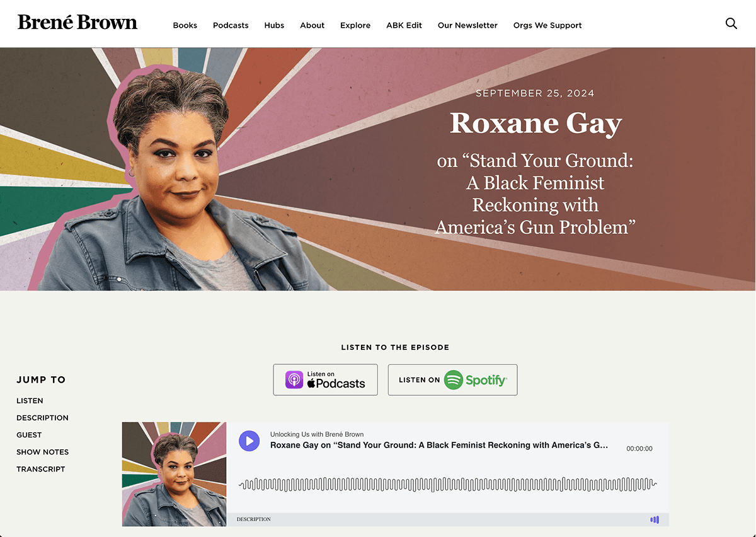The width and height of the screenshot is (756, 537).
Task: Open Our Newsletter page
Action: tap(467, 26)
